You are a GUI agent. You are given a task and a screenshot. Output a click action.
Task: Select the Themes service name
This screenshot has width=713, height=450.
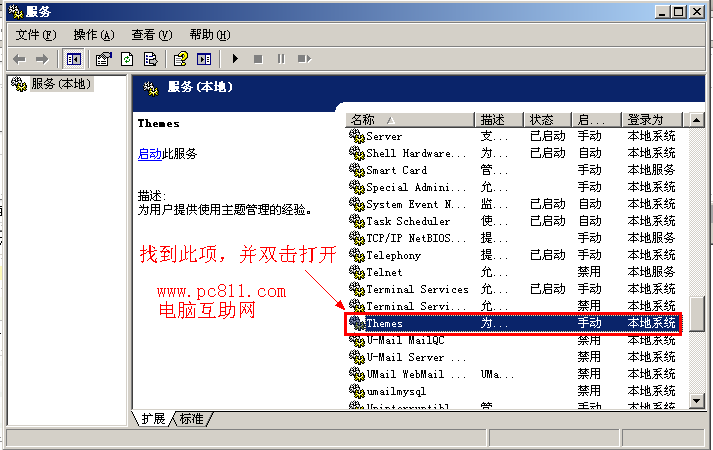coord(385,323)
